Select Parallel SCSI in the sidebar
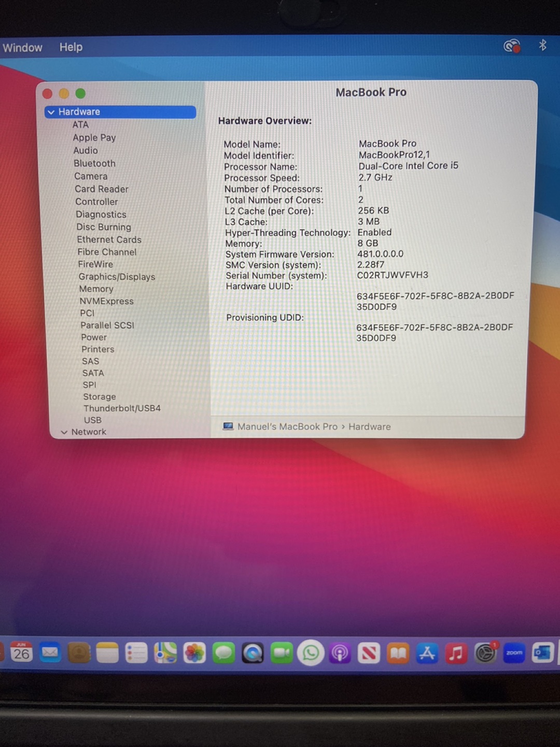This screenshot has width=560, height=747. click(107, 325)
